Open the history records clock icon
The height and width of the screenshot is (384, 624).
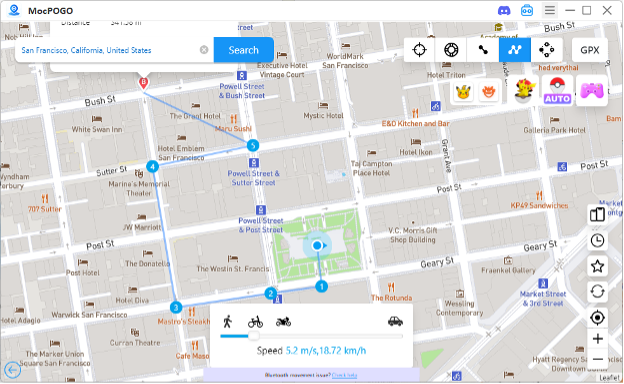(x=597, y=240)
